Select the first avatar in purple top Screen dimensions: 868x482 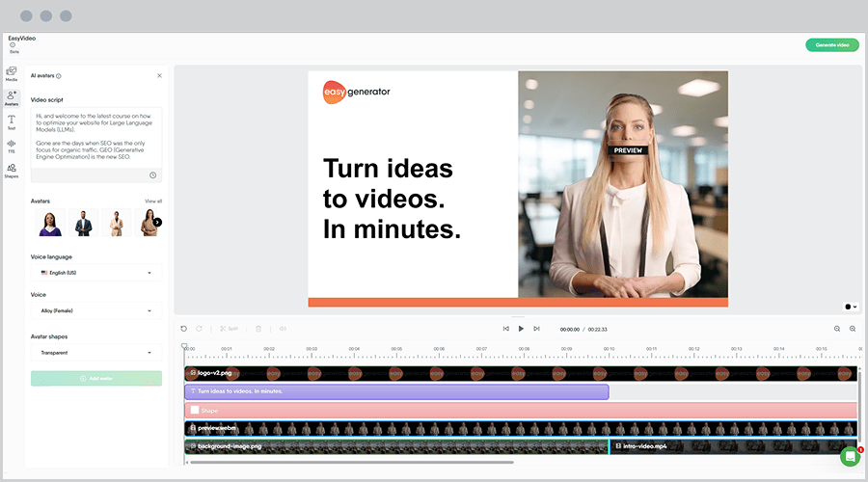point(51,223)
